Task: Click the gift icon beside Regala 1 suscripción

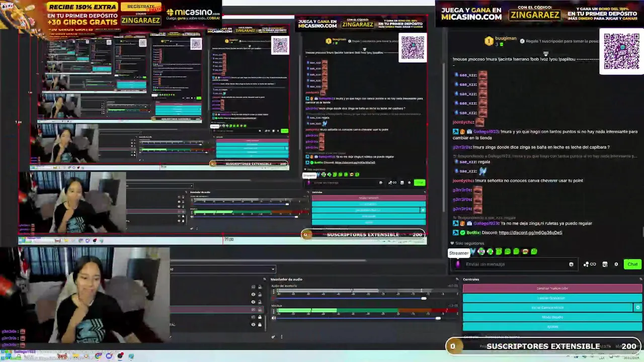Action: 522,41
